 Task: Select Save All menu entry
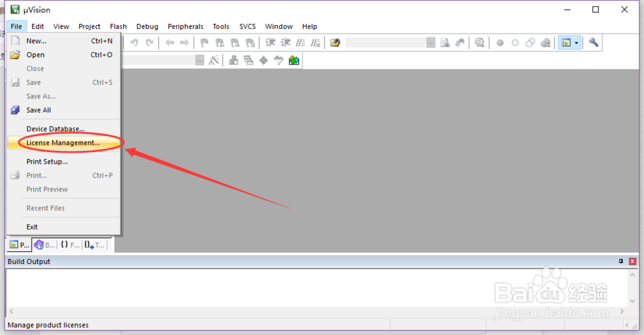tap(64, 110)
